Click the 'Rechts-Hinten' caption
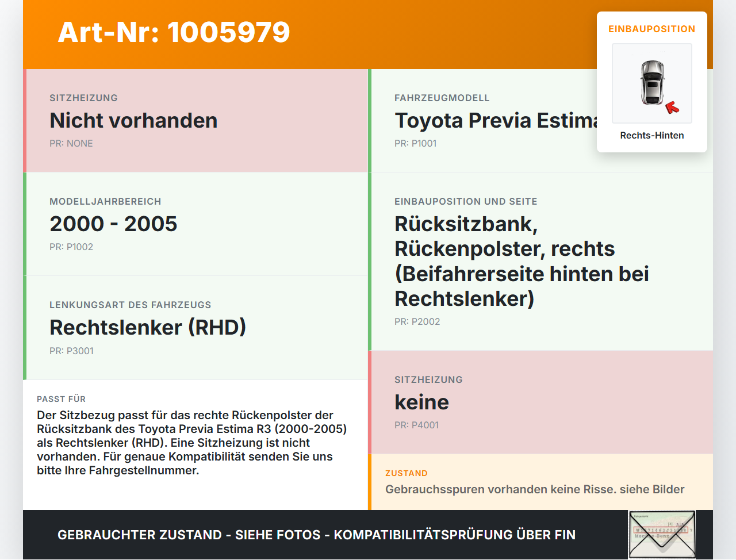736x560 pixels. pos(652,135)
